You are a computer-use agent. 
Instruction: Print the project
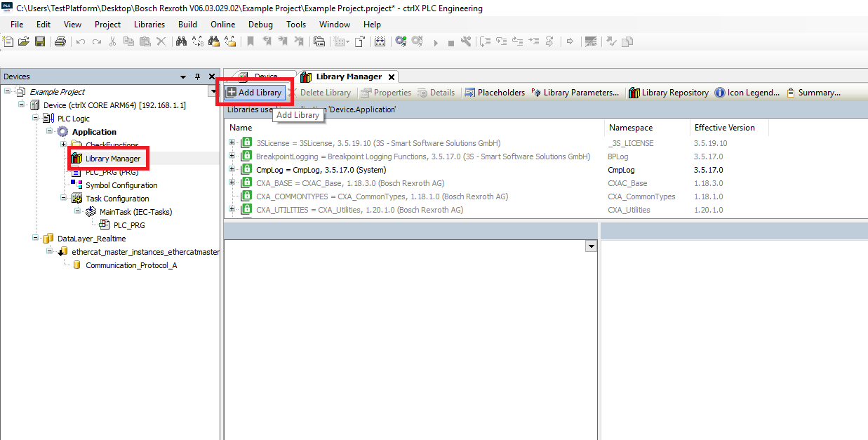[x=60, y=41]
